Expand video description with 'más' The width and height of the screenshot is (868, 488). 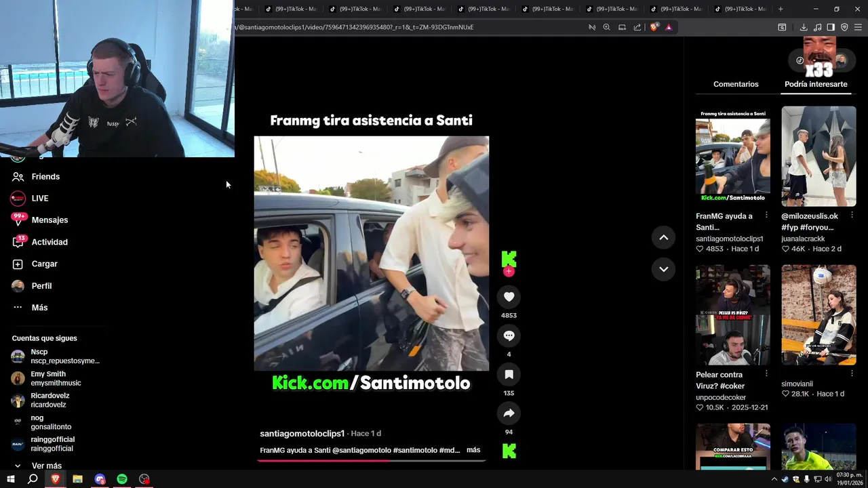pyautogui.click(x=473, y=450)
